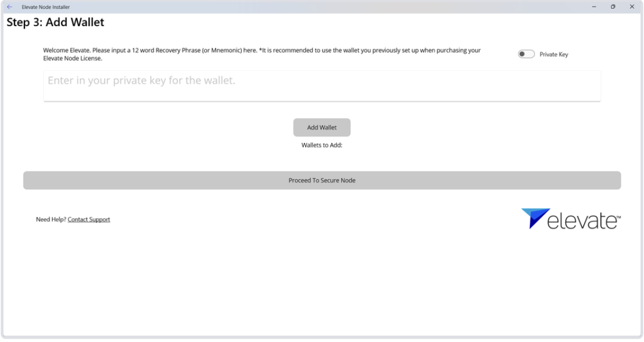The image size is (644, 342).
Task: Click the 'Wallets to Add:' label
Action: pos(322,145)
